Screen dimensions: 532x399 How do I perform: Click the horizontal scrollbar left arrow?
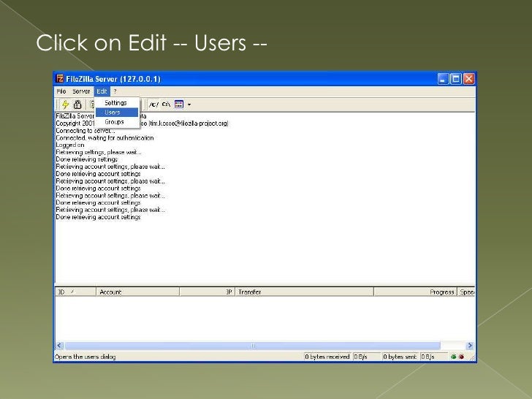(58, 344)
